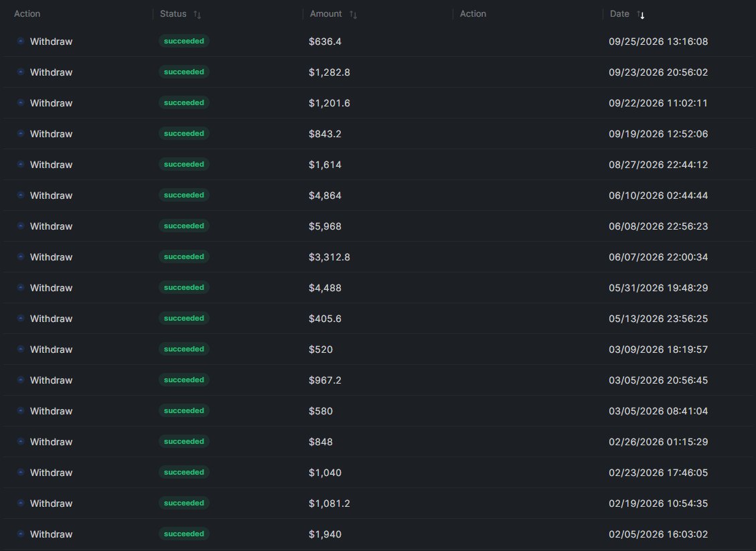Click withdraw icon in $967.2 row
This screenshot has height=551, width=756.
tap(20, 380)
